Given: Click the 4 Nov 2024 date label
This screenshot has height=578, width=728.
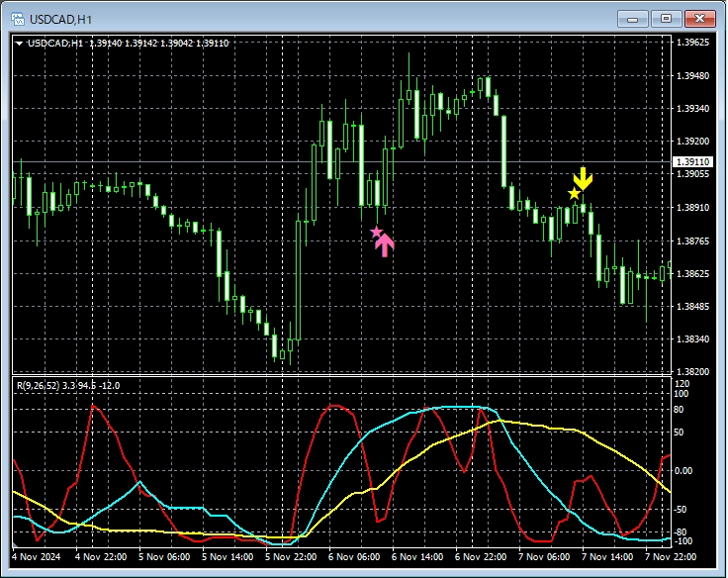Looking at the screenshot, I should [x=40, y=557].
